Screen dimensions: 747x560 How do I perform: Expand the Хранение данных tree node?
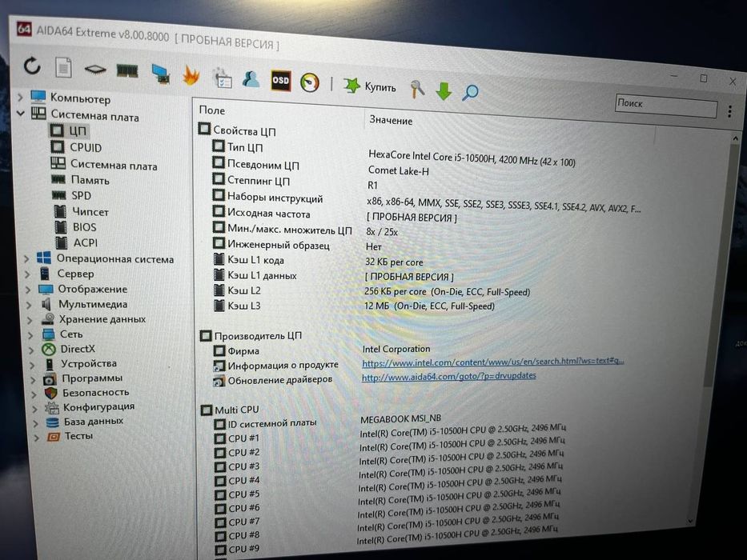(x=30, y=320)
